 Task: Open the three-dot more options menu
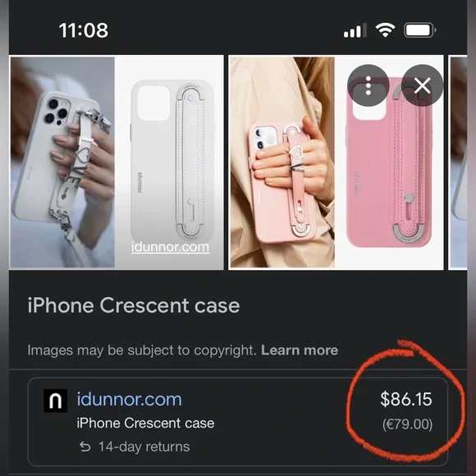(x=368, y=85)
